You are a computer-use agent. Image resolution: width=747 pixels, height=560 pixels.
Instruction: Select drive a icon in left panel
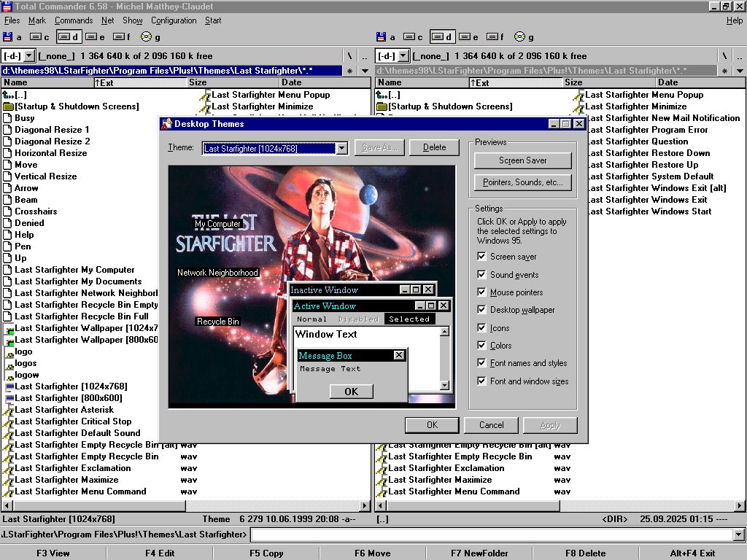click(8, 37)
